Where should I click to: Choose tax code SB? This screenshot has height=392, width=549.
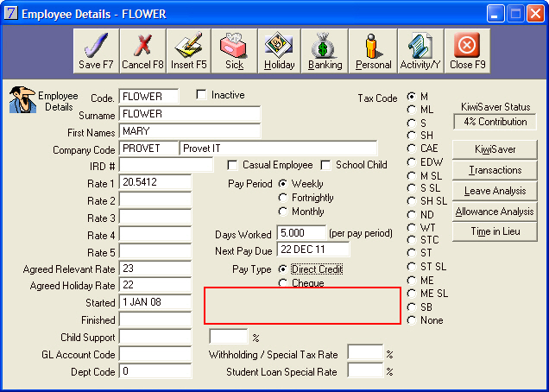[412, 307]
